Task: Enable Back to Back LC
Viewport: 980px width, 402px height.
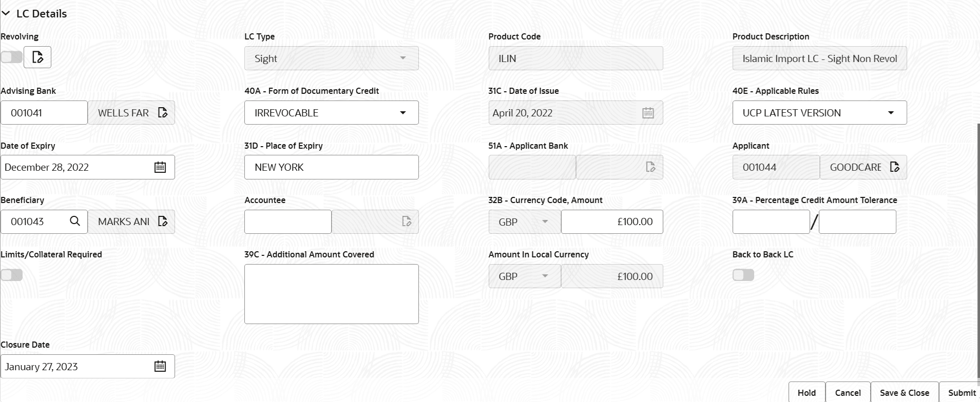Action: point(743,275)
